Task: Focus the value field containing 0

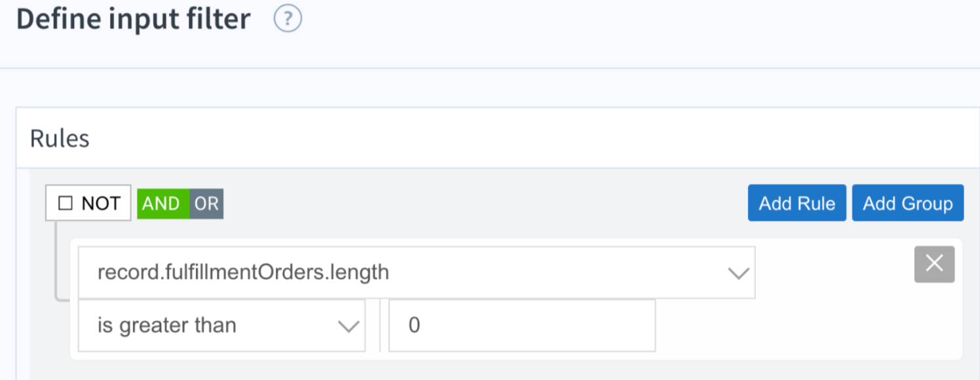Action: pos(522,326)
